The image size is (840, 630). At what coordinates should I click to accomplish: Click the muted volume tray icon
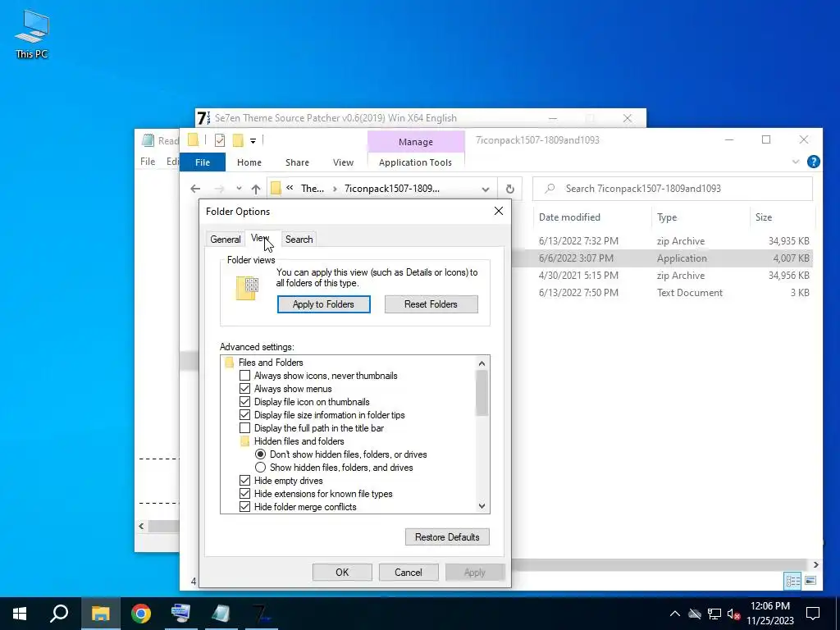pyautogui.click(x=734, y=614)
